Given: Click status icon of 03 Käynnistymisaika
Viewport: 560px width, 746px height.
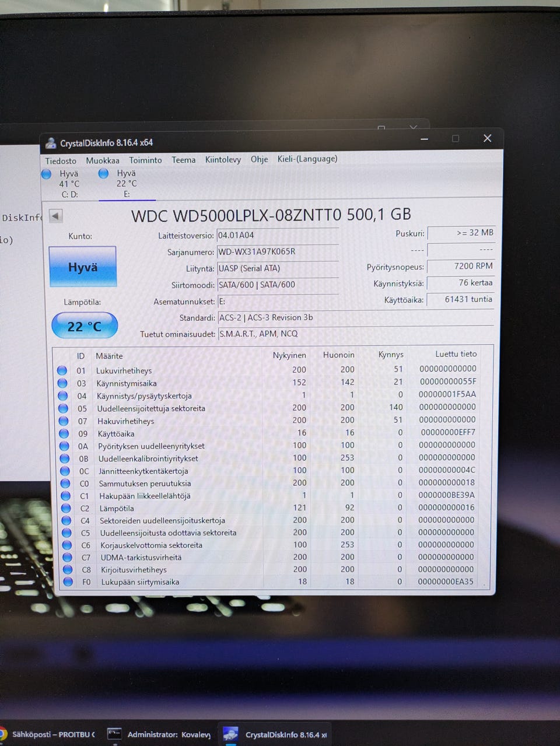Looking at the screenshot, I should [62, 383].
